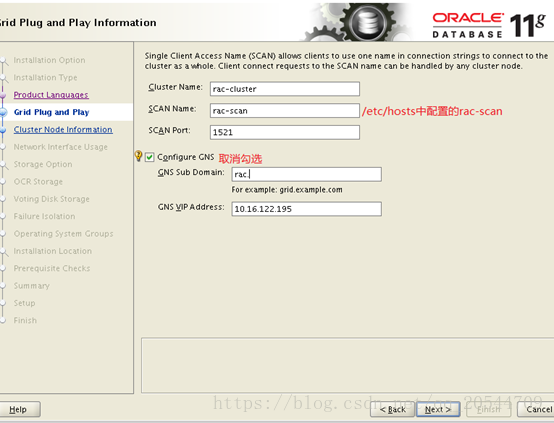Viewport: 554px width, 423px height.
Task: Open the Product Languages step link
Action: [51, 95]
